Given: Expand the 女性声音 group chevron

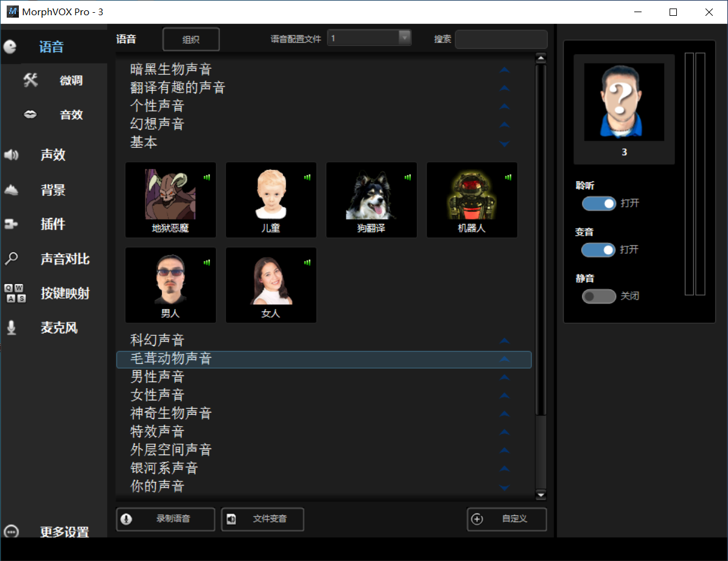Looking at the screenshot, I should tap(505, 396).
